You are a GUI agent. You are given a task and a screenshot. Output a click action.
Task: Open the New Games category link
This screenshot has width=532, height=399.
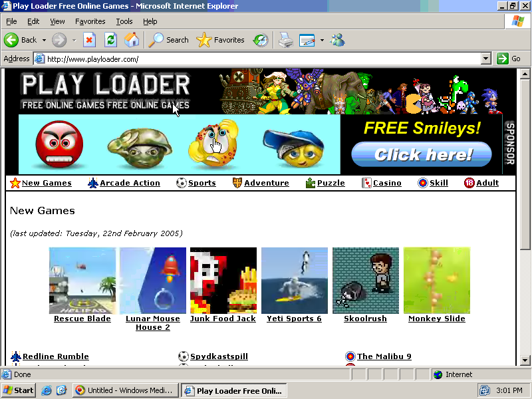pos(47,183)
